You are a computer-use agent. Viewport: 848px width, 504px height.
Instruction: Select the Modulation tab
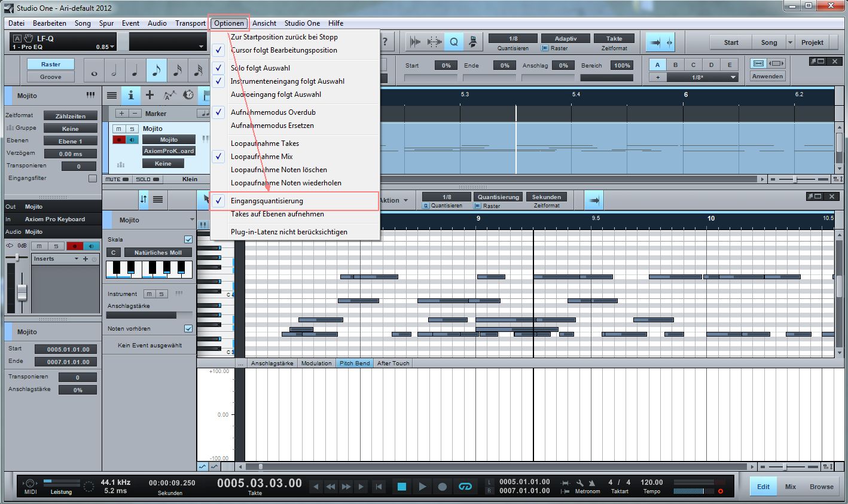316,363
